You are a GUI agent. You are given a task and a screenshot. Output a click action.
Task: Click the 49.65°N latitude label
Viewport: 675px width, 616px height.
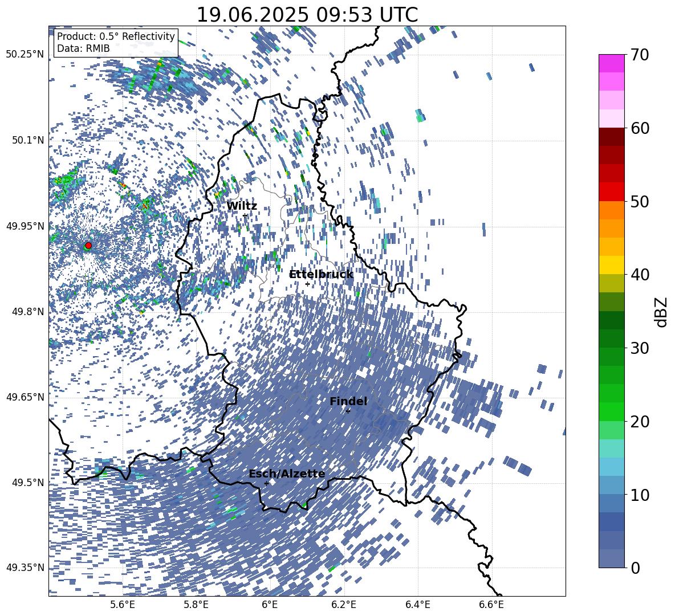(x=26, y=397)
